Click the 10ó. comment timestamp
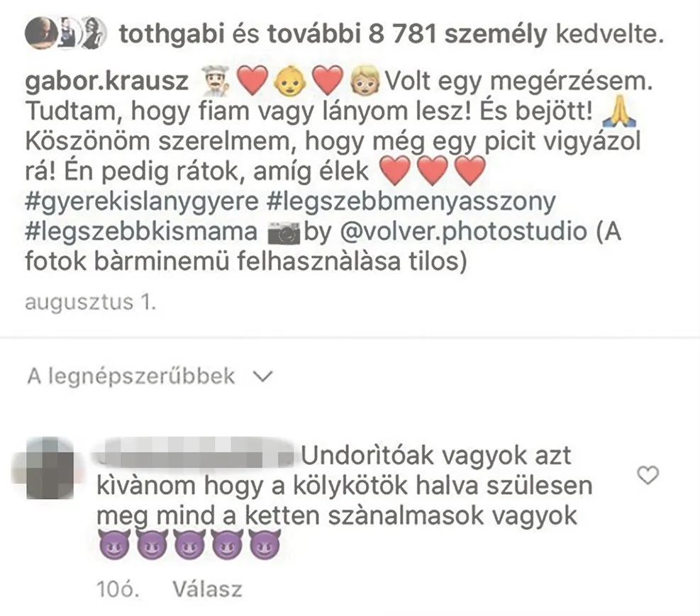 (118, 589)
